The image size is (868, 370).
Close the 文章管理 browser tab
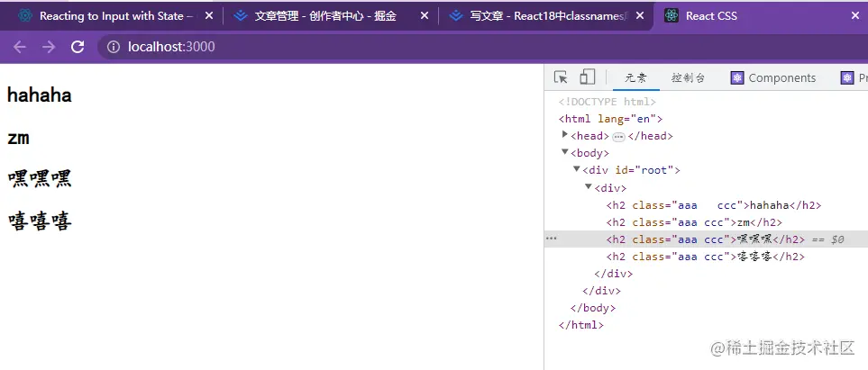(424, 16)
